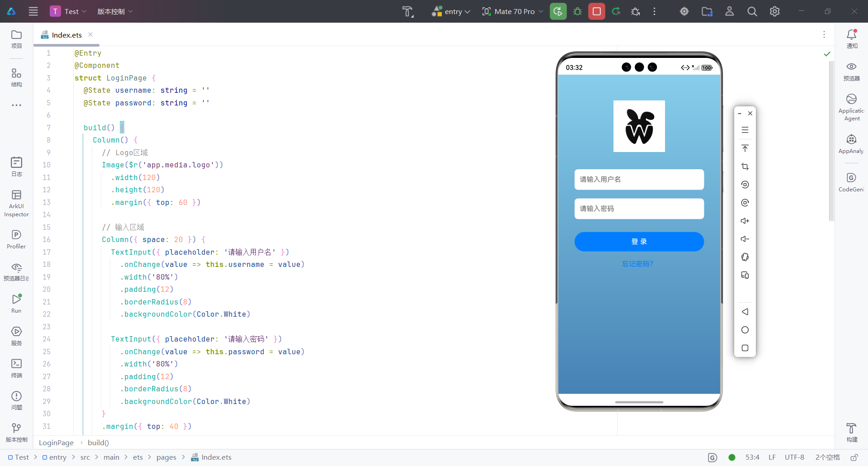The height and width of the screenshot is (466, 868).
Task: Open the 问题 problems panel
Action: point(16,401)
